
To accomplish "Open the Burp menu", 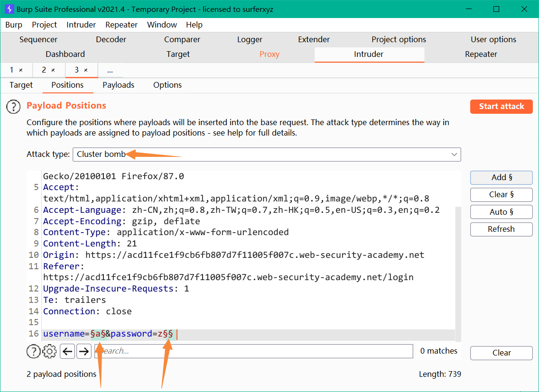I will pos(14,25).
